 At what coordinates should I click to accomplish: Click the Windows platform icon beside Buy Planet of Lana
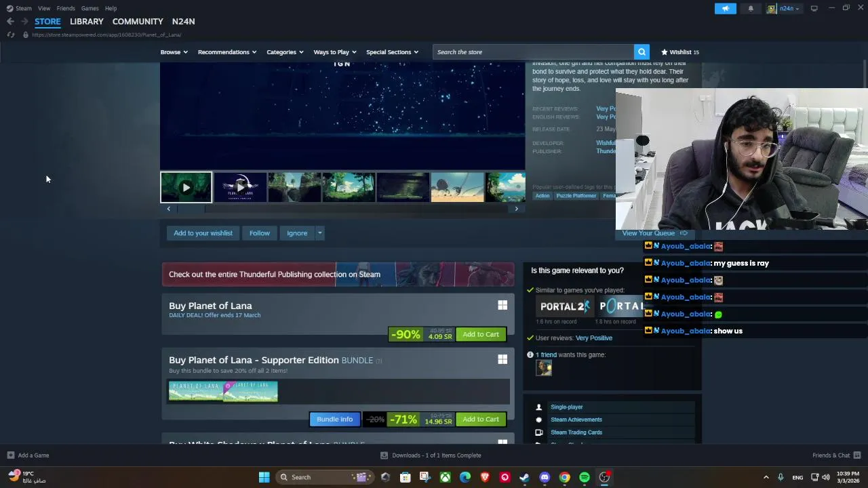click(502, 306)
